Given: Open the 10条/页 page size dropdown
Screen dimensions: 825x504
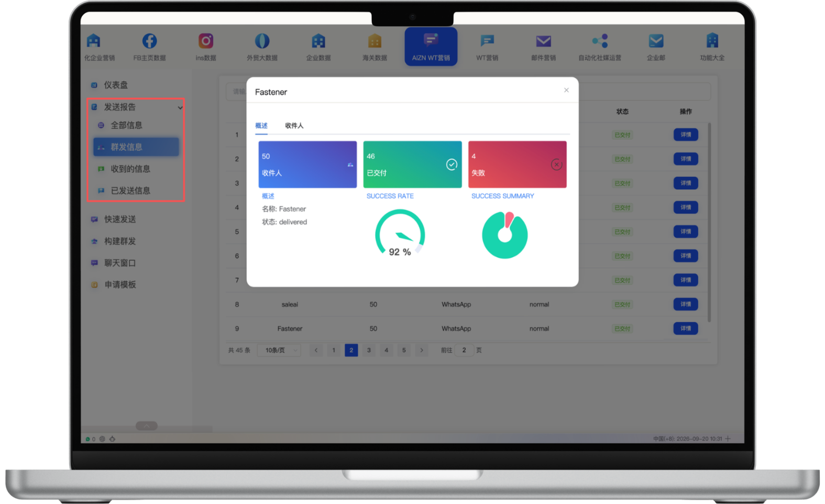Looking at the screenshot, I should [x=279, y=350].
